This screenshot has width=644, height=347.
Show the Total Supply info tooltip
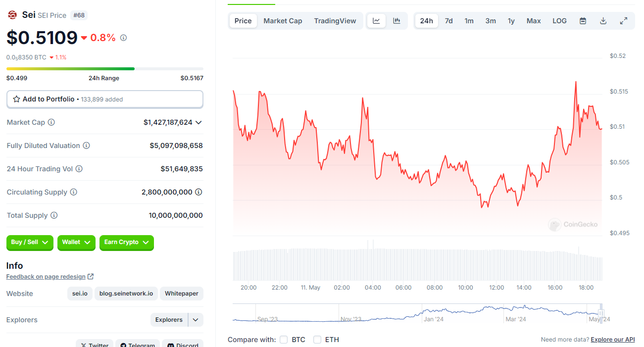click(x=54, y=215)
